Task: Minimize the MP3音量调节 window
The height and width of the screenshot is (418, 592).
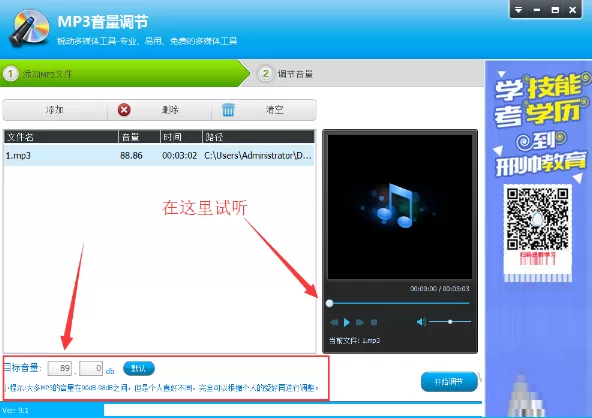Action: coord(537,10)
